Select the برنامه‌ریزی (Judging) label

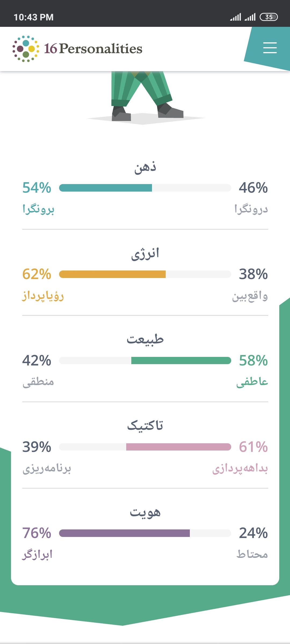47,469
